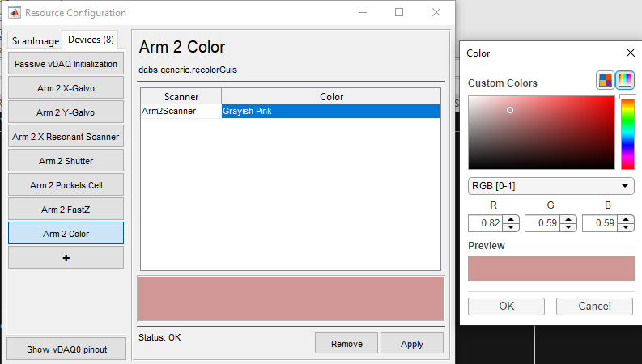
Task: Click the rainbow hue slider bar
Action: click(627, 134)
